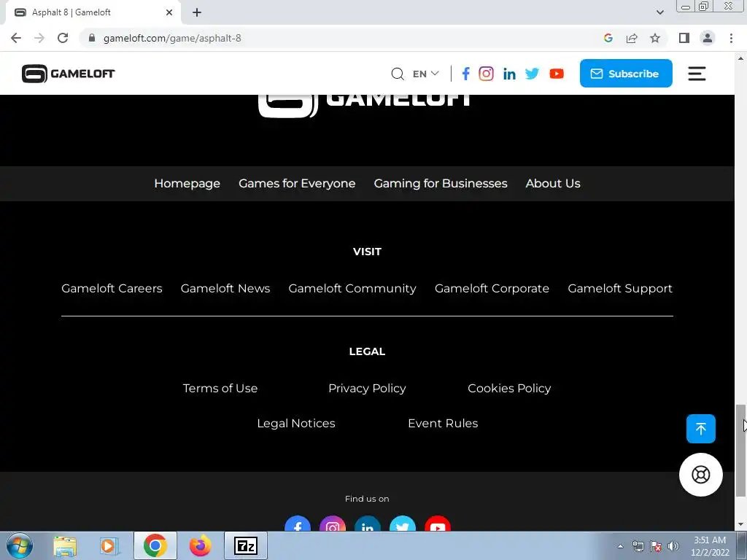Select the Asphalt 8 | Gameloft tab

[x=93, y=12]
